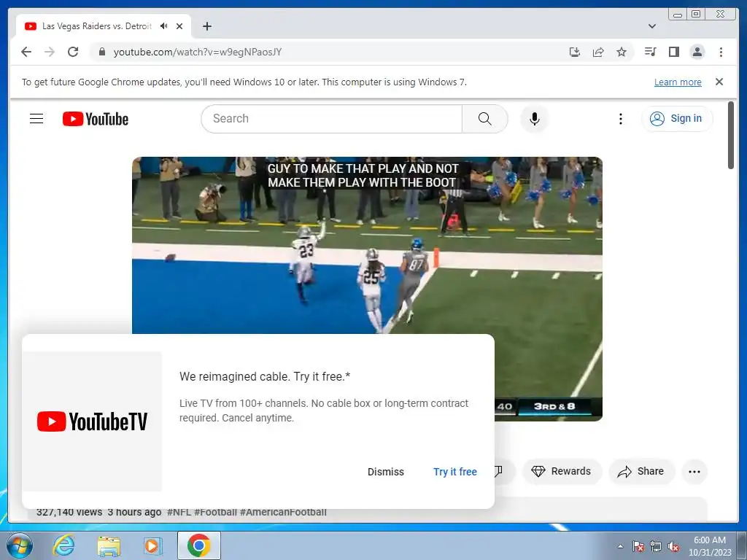The image size is (747, 560).
Task: Click the YouTube logo to go home
Action: [96, 119]
